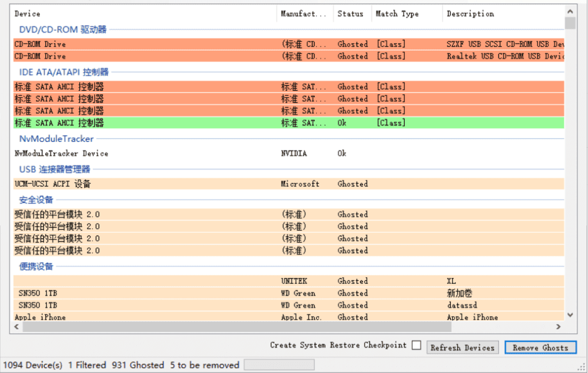Image resolution: width=588 pixels, height=373 pixels.
Task: Select CD-ROM Drive row with Realtek USB
Action: [289, 56]
